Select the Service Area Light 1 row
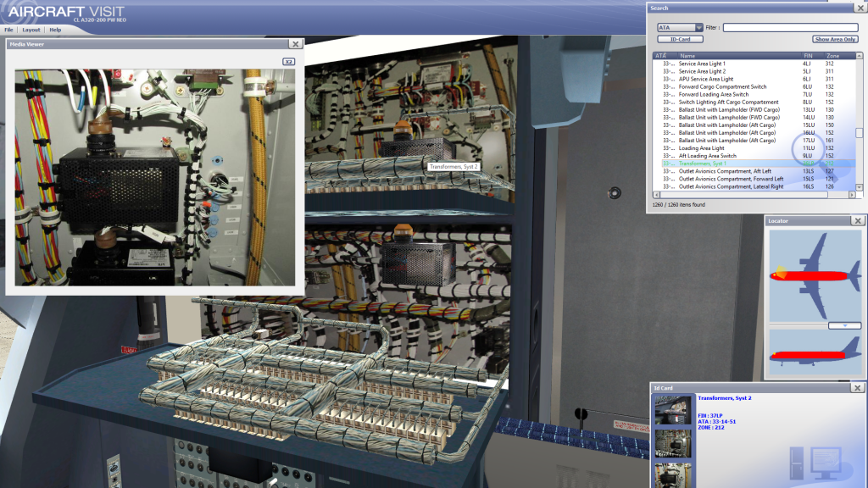The width and height of the screenshot is (868, 488). coord(754,64)
